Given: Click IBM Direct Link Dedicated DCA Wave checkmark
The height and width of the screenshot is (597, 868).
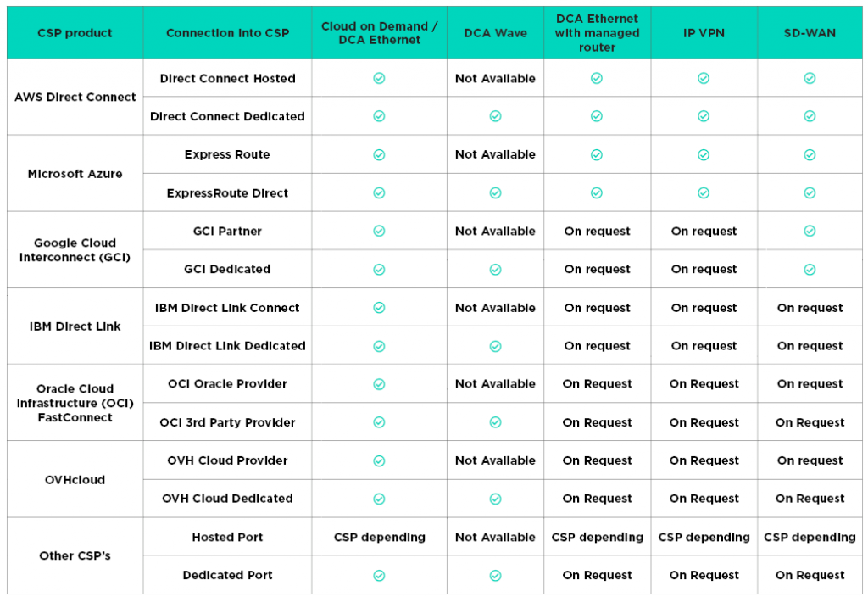Looking at the screenshot, I should pyautogui.click(x=495, y=346).
